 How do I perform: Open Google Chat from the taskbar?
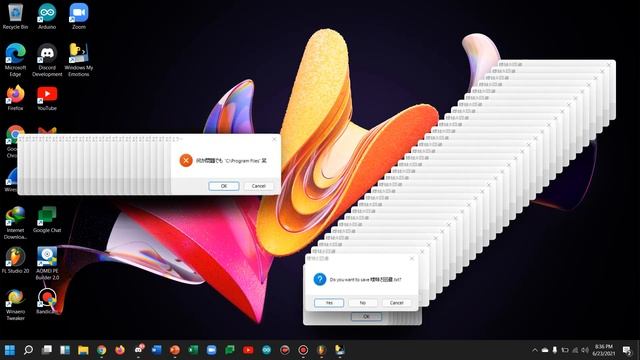(x=230, y=350)
